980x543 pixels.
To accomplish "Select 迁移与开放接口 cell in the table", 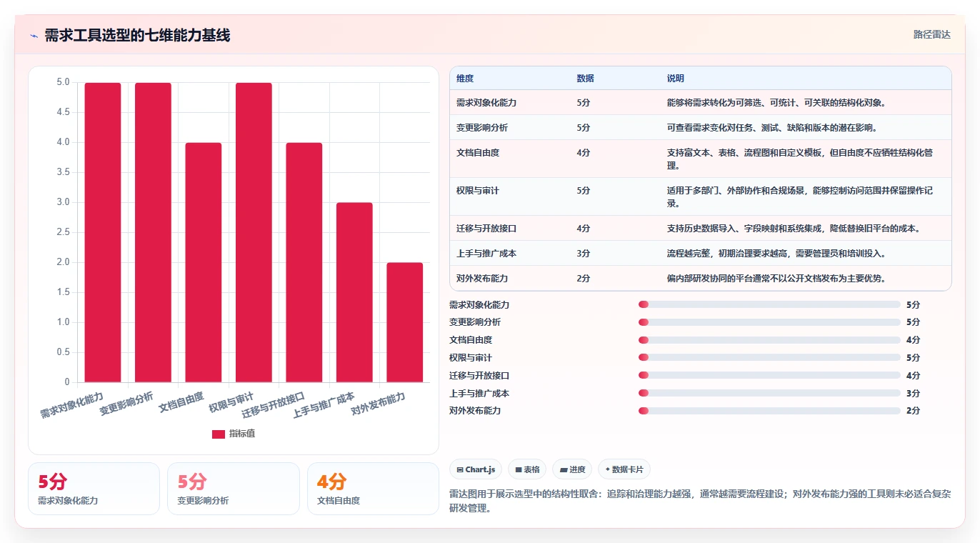I will 486,229.
